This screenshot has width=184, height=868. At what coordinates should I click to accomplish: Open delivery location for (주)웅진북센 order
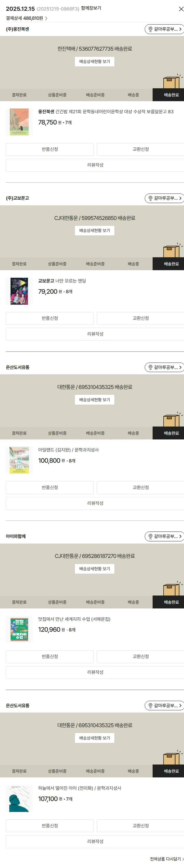tap(164, 29)
